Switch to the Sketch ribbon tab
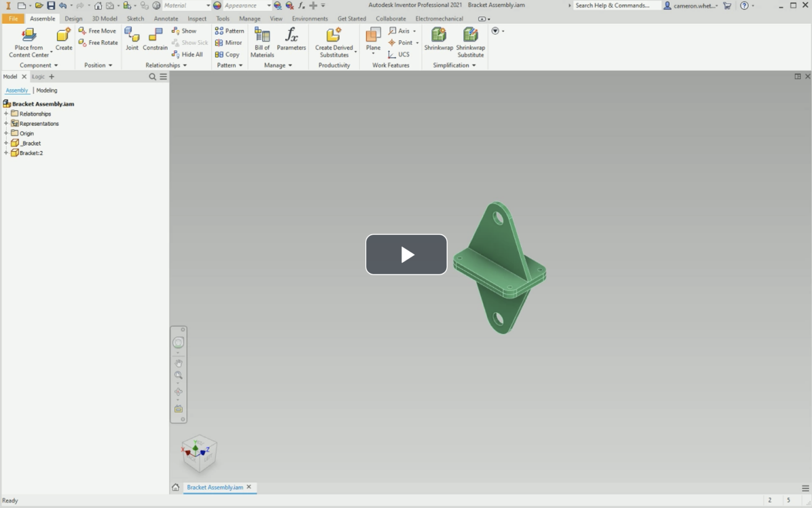812x508 pixels. [135, 18]
